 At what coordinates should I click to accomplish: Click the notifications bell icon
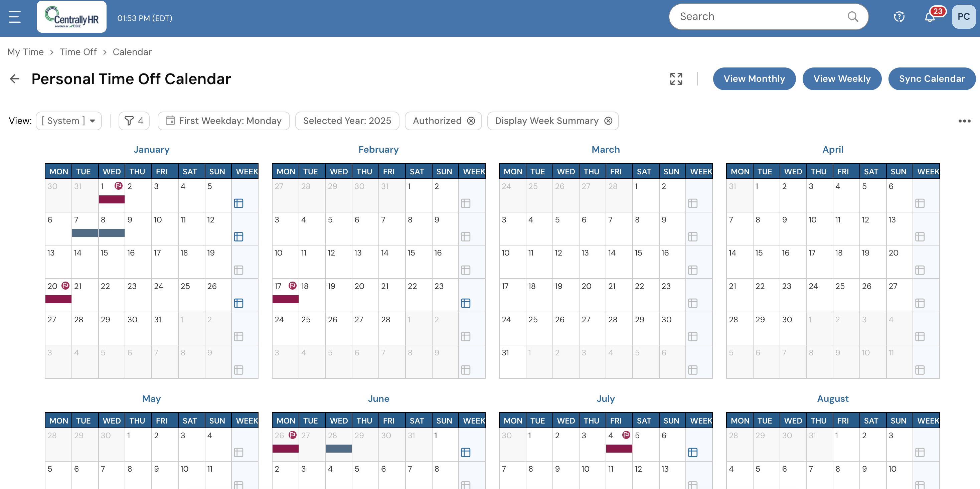click(x=930, y=17)
